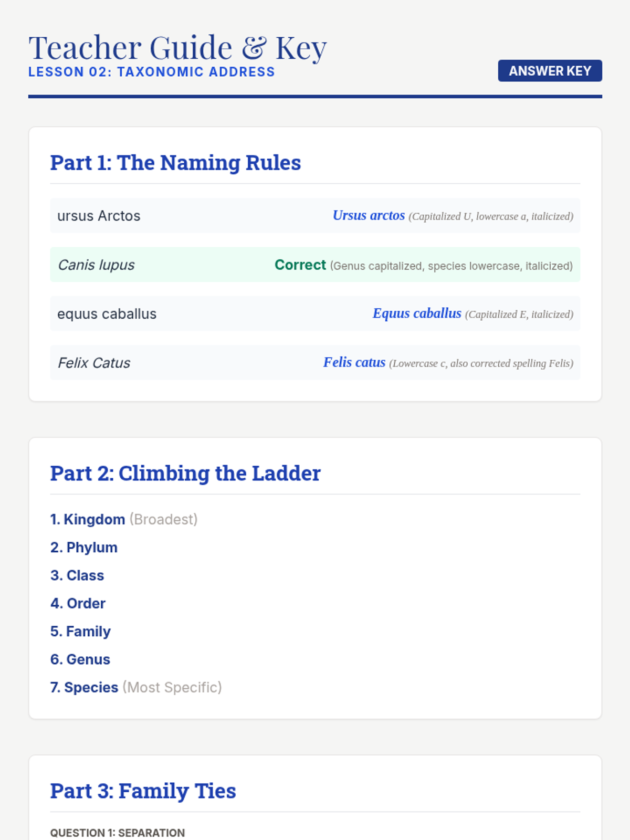Image resolution: width=630 pixels, height=840 pixels.
Task: Click the corrected Ursus arctos answer
Action: pos(369,215)
